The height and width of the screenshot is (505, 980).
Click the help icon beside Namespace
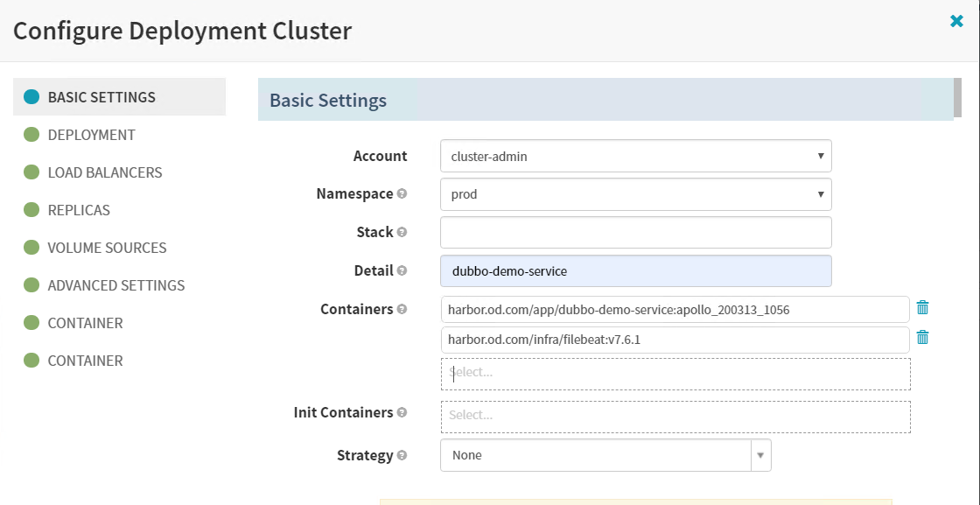[402, 194]
